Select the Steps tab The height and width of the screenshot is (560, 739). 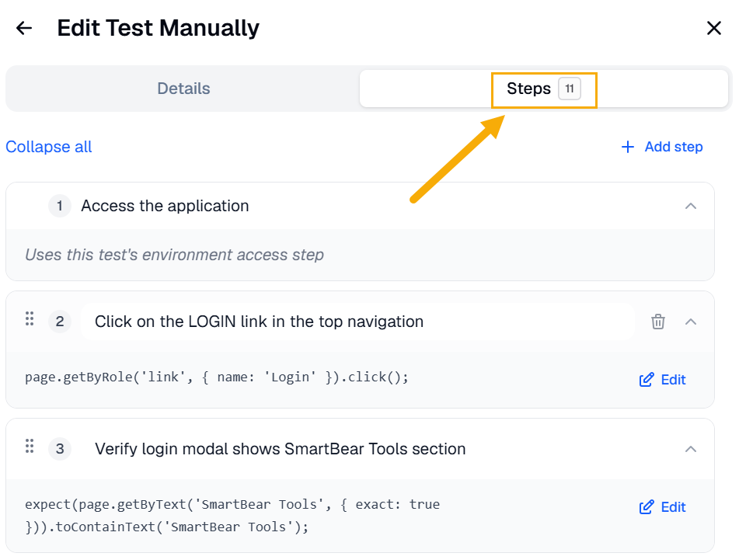(x=543, y=89)
